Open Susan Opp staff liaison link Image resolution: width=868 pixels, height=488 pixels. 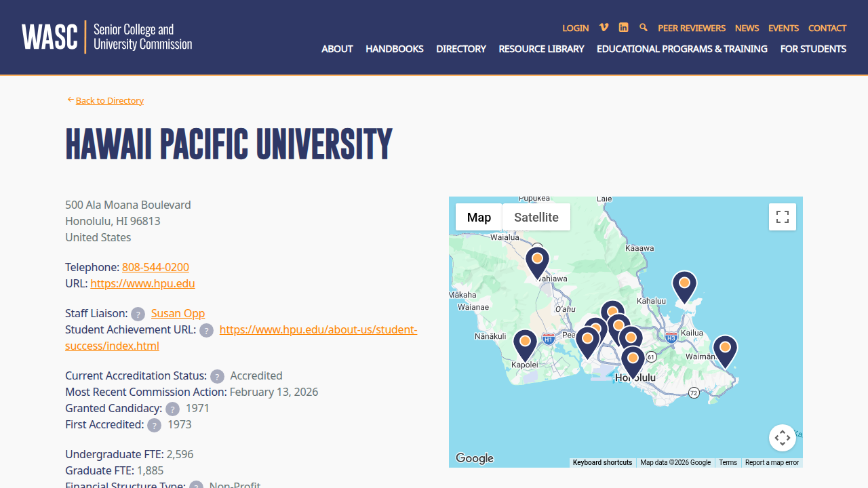tap(178, 313)
